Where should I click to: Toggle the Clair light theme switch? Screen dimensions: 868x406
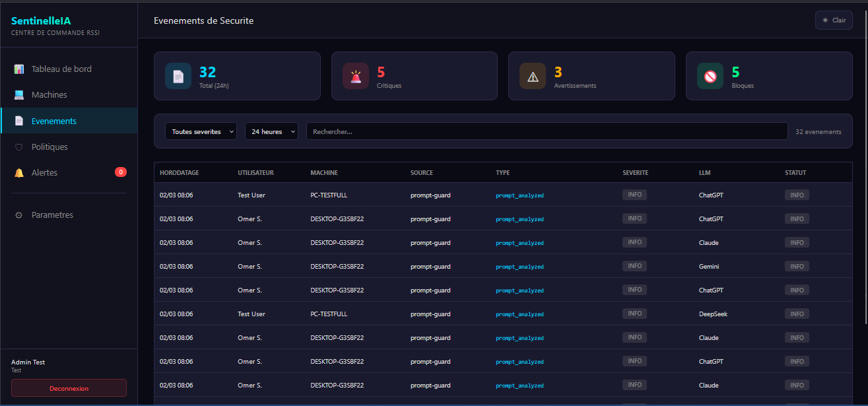pyautogui.click(x=834, y=20)
